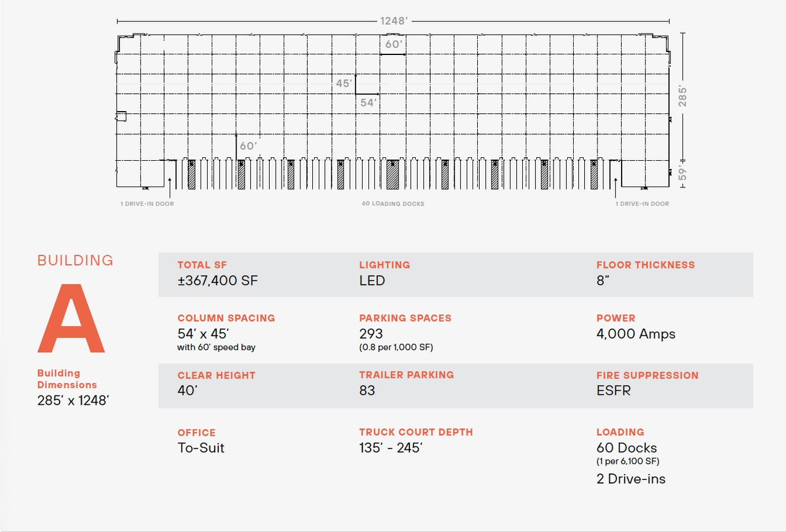
Task: Select the ESFR fire suppression value
Action: (613, 391)
